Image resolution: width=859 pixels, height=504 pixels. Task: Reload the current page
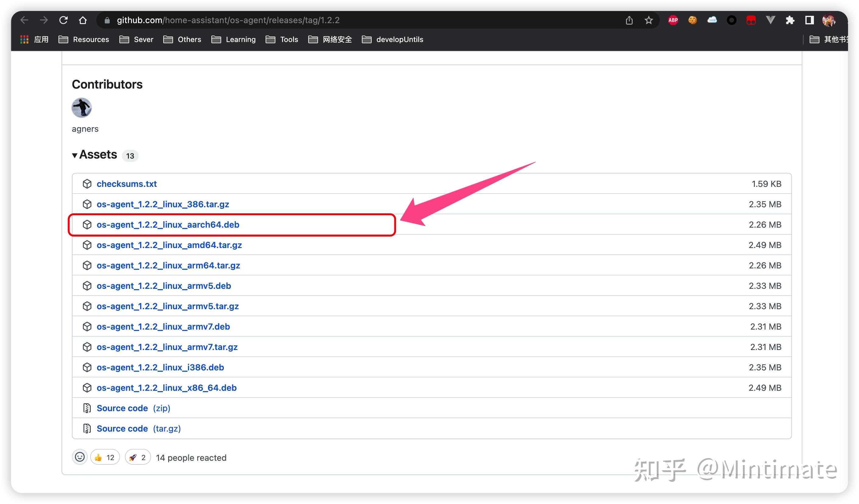pos(63,20)
